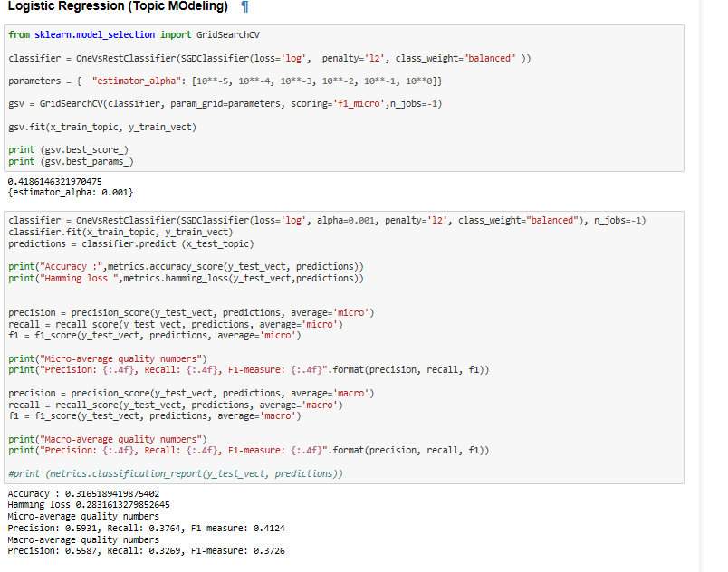Image resolution: width=728 pixels, height=572 pixels.
Task: Click the print("Macro-average quality numbers") statement
Action: click(x=108, y=439)
